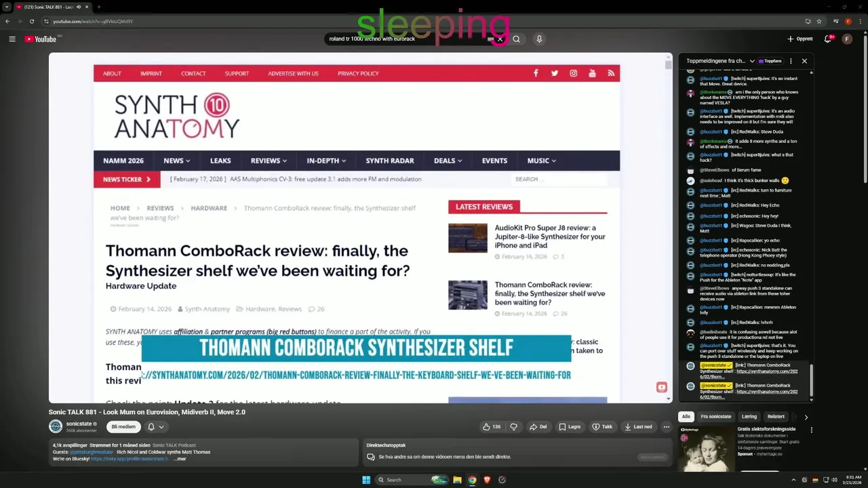Clear the YouTube search box text

(500, 39)
